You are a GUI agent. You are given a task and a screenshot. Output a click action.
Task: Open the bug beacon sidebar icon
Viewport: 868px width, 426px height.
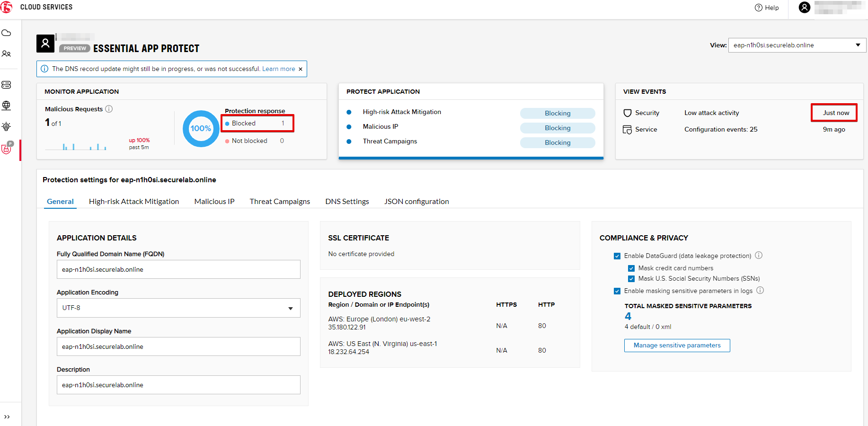[x=6, y=126]
